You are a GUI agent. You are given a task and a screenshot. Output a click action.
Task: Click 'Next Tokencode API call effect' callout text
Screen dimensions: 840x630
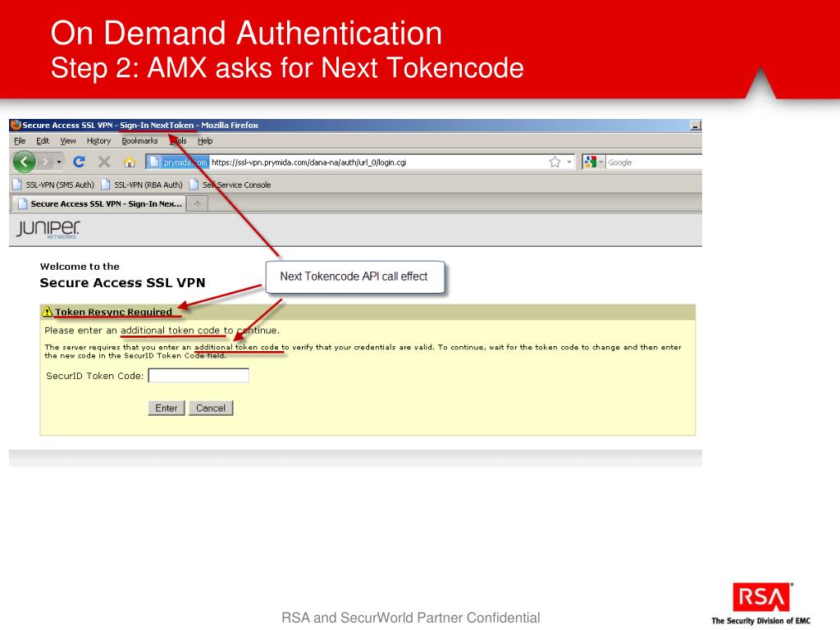pyautogui.click(x=354, y=276)
